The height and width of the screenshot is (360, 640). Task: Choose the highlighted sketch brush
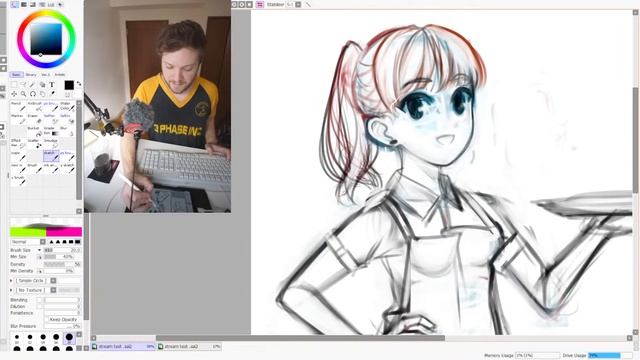pyautogui.click(x=51, y=156)
